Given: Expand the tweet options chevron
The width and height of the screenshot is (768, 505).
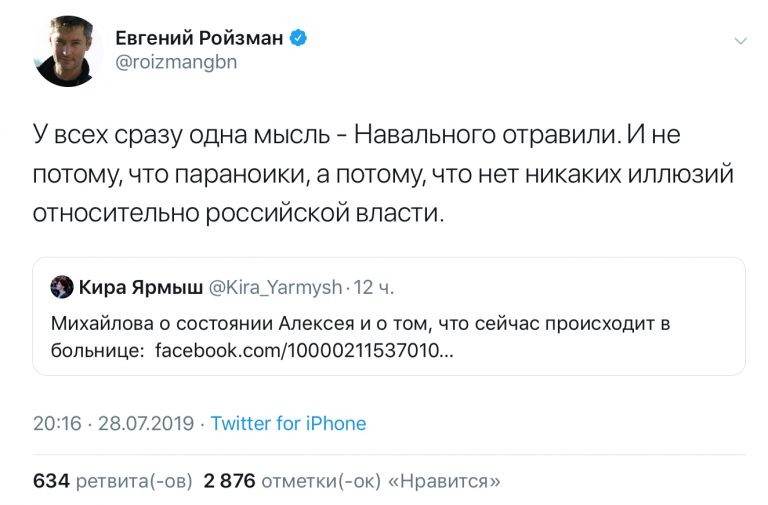Looking at the screenshot, I should [x=740, y=41].
